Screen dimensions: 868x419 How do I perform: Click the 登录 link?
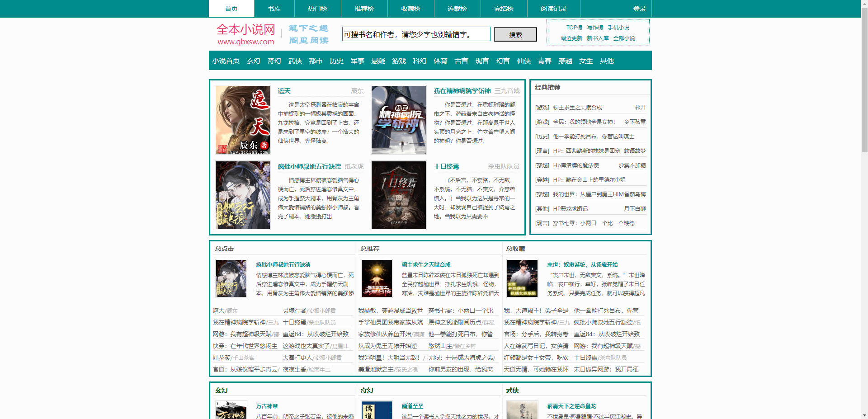click(639, 9)
